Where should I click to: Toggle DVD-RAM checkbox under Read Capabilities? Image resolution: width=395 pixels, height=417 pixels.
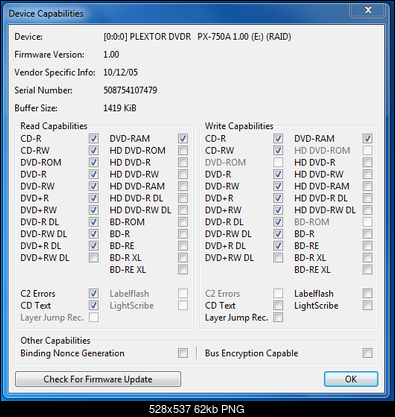183,138
